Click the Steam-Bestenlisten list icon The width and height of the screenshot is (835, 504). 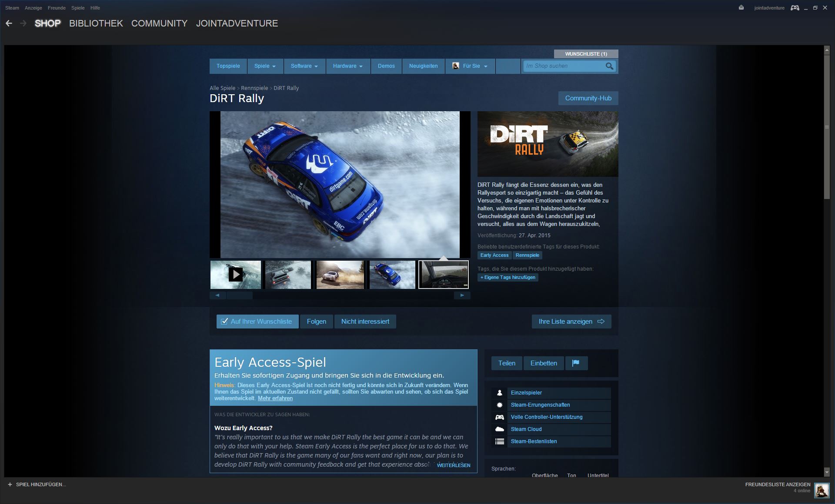tap(499, 441)
